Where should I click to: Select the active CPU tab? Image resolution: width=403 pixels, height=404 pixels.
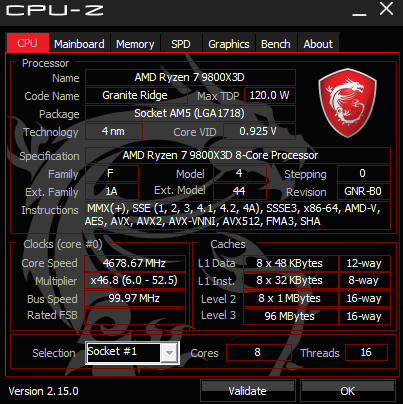coord(28,43)
